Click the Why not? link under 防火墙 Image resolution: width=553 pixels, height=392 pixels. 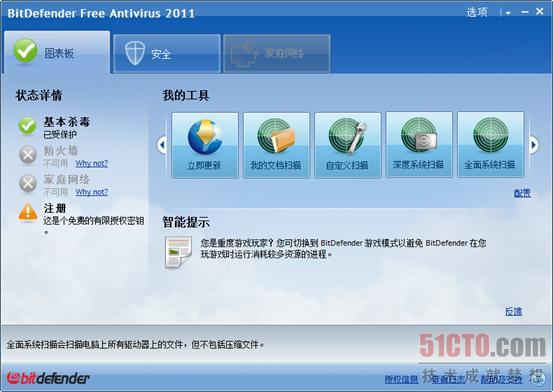[x=92, y=163]
